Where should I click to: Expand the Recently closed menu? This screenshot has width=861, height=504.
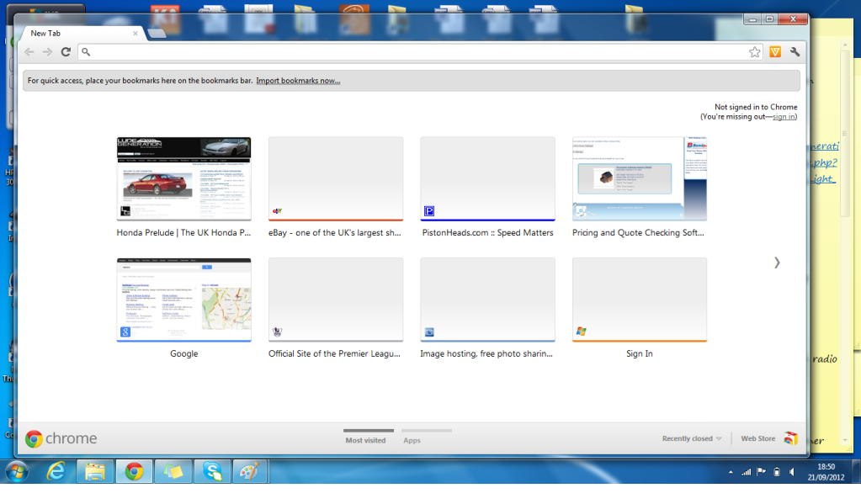point(691,438)
